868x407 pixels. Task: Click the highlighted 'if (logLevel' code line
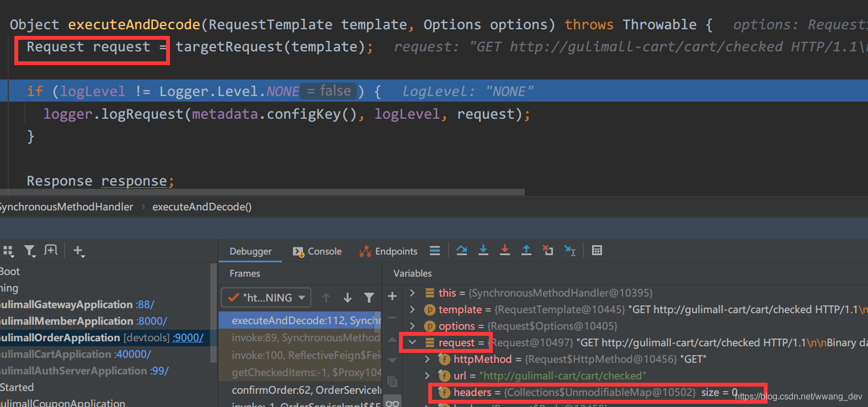click(434, 91)
